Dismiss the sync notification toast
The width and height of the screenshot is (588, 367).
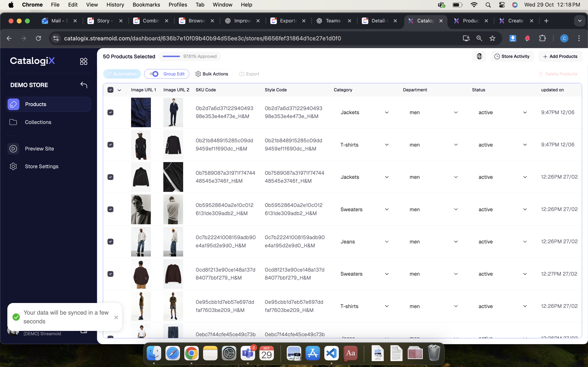click(116, 317)
